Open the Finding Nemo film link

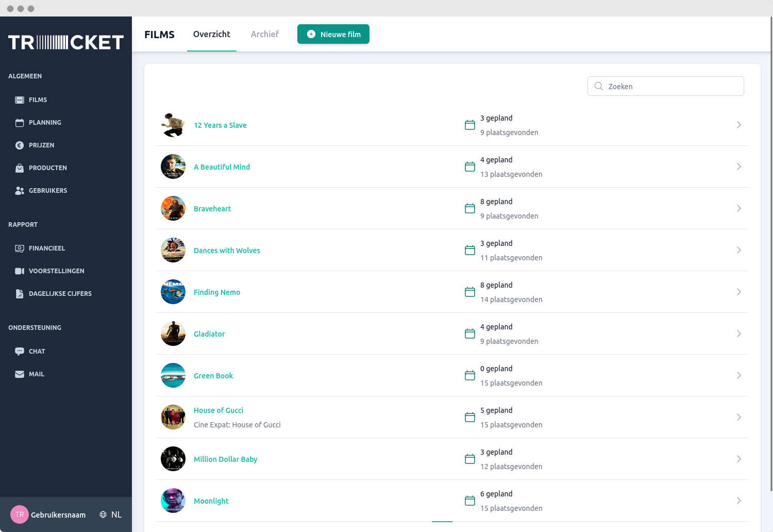tap(217, 292)
